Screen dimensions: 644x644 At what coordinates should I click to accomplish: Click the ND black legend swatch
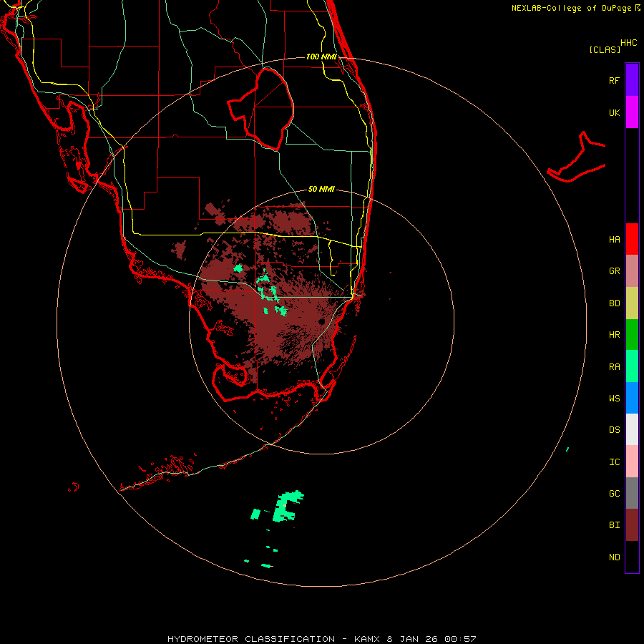click(x=632, y=557)
